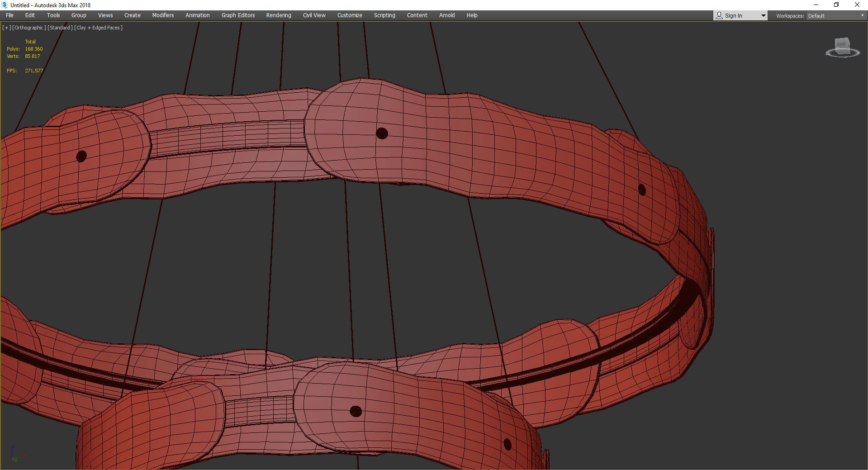Restore down the 3ds Max window
The height and width of the screenshot is (470, 868).
pos(836,5)
